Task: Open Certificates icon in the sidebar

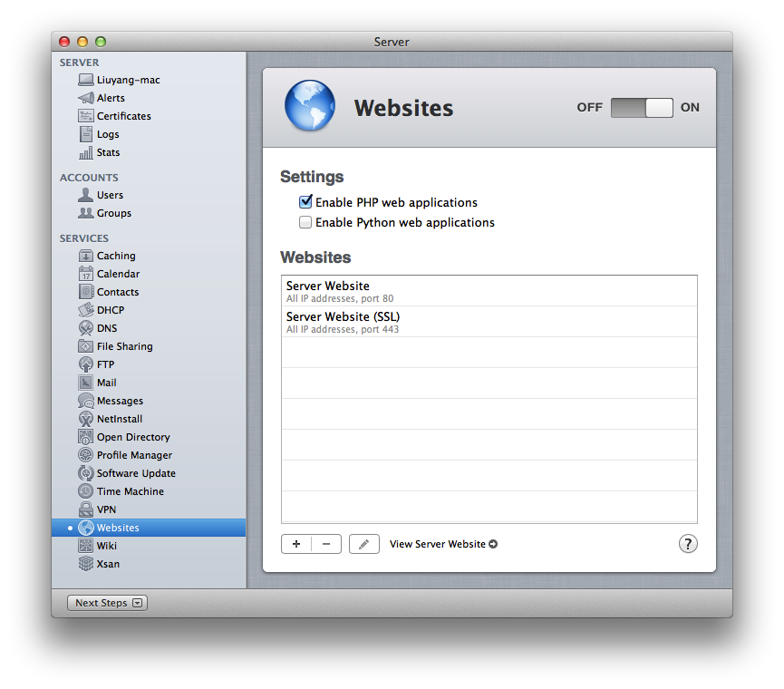Action: (x=86, y=116)
